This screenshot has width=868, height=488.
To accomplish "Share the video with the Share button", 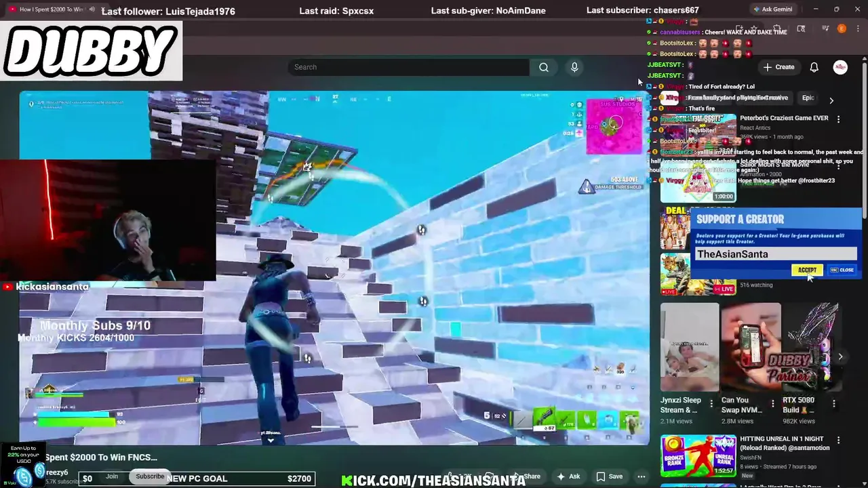I will click(x=526, y=476).
